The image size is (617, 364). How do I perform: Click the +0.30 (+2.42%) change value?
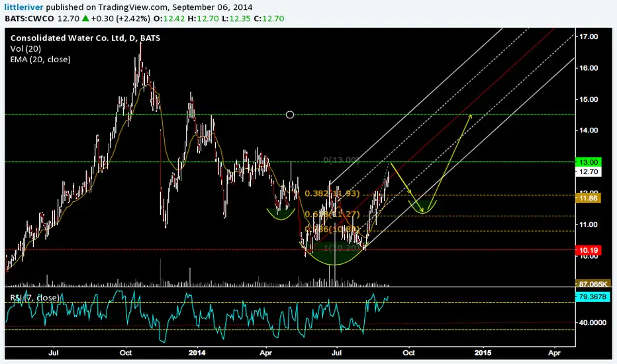120,19
